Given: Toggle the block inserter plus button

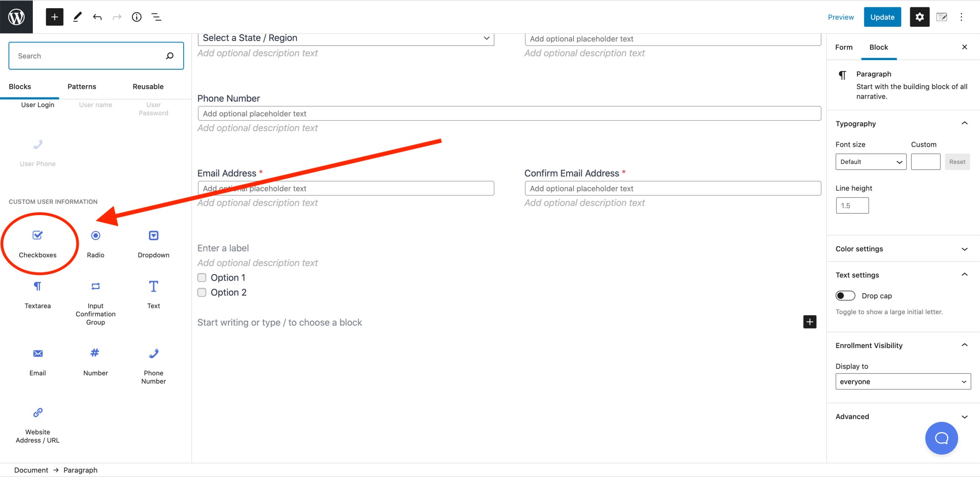Looking at the screenshot, I should click(x=54, y=17).
